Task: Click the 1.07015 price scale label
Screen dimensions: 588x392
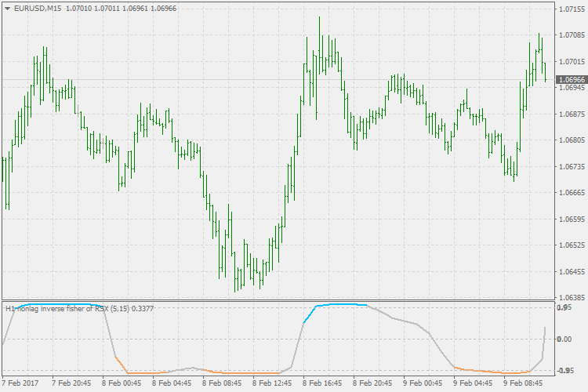Action: (x=570, y=61)
